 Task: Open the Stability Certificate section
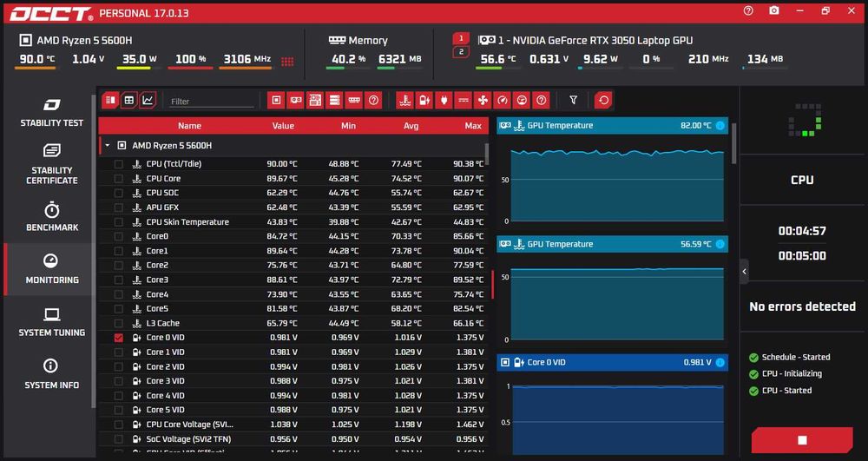[51, 164]
